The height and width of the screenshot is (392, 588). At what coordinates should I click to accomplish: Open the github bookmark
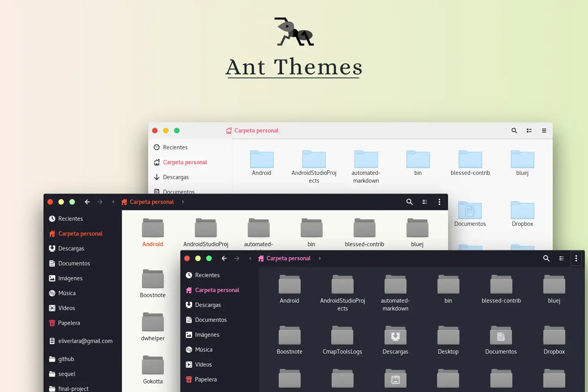coord(66,359)
